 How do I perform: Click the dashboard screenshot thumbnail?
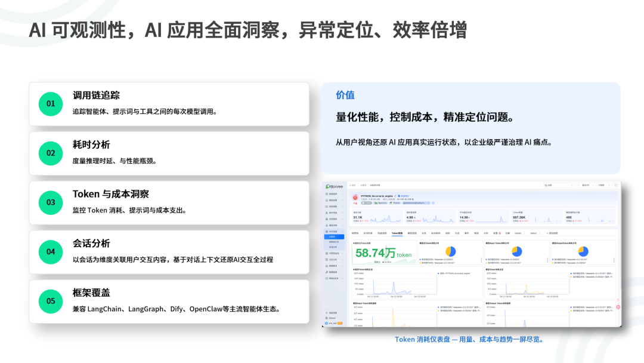point(472,254)
